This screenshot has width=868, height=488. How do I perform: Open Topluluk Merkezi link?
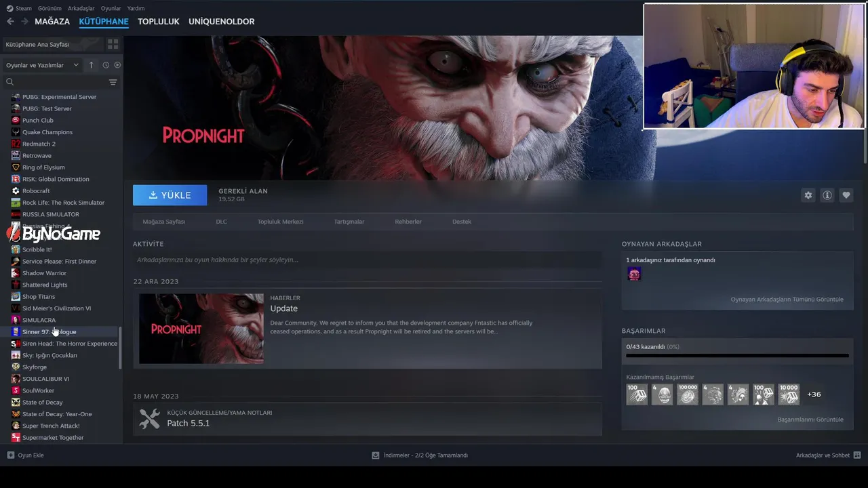[x=280, y=222]
